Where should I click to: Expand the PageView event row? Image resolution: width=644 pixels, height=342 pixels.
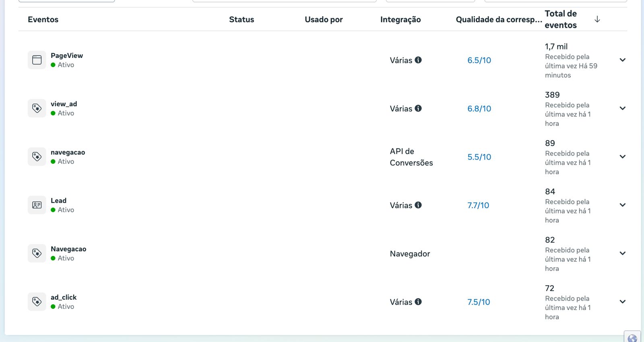(x=623, y=60)
